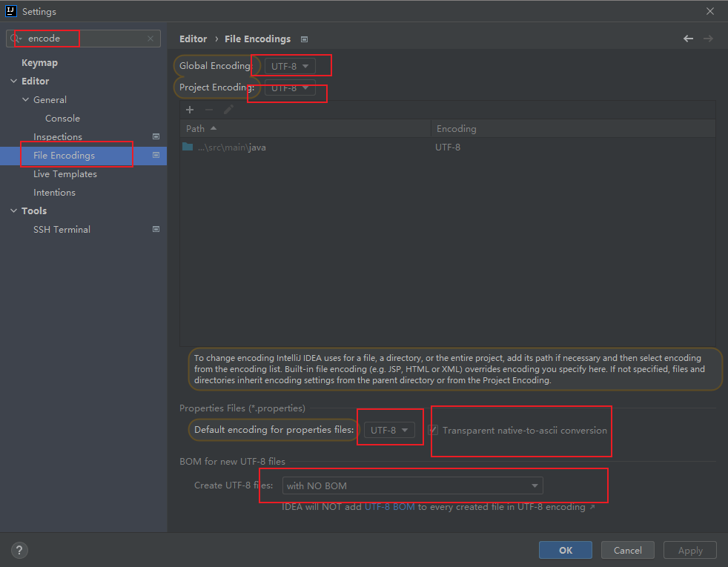Open external link arrow after BOM description

pos(592,507)
